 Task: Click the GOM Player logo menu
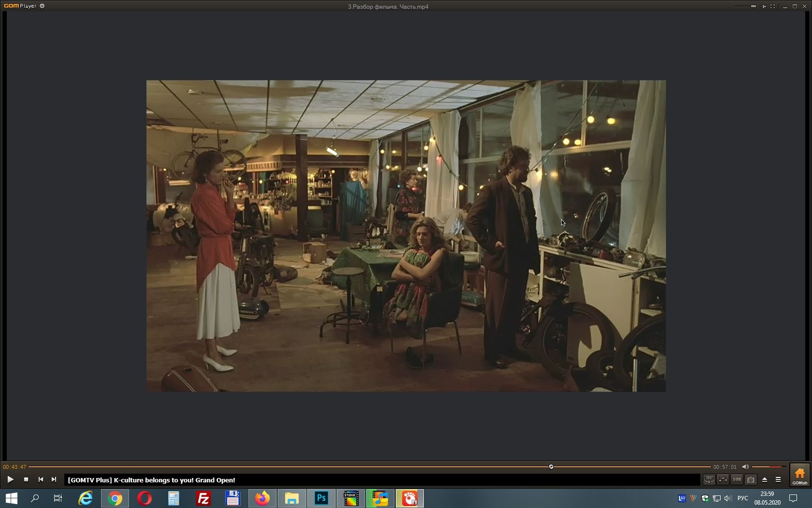coord(20,6)
